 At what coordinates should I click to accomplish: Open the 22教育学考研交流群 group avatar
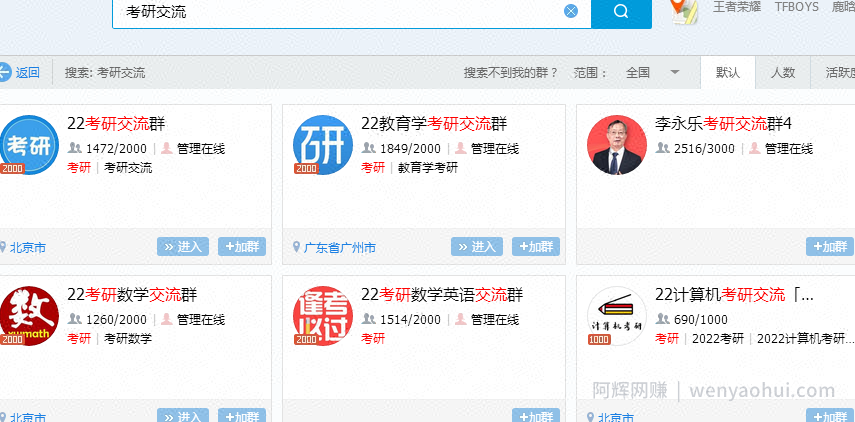pos(323,145)
